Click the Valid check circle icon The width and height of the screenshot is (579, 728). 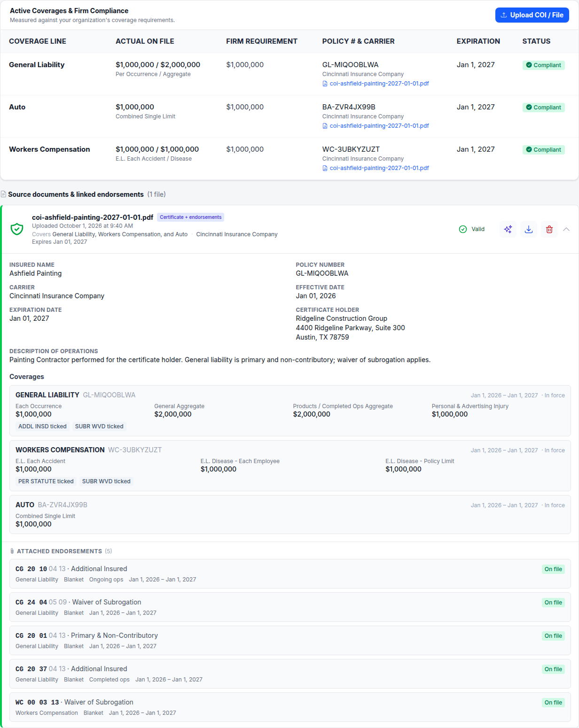coord(463,229)
